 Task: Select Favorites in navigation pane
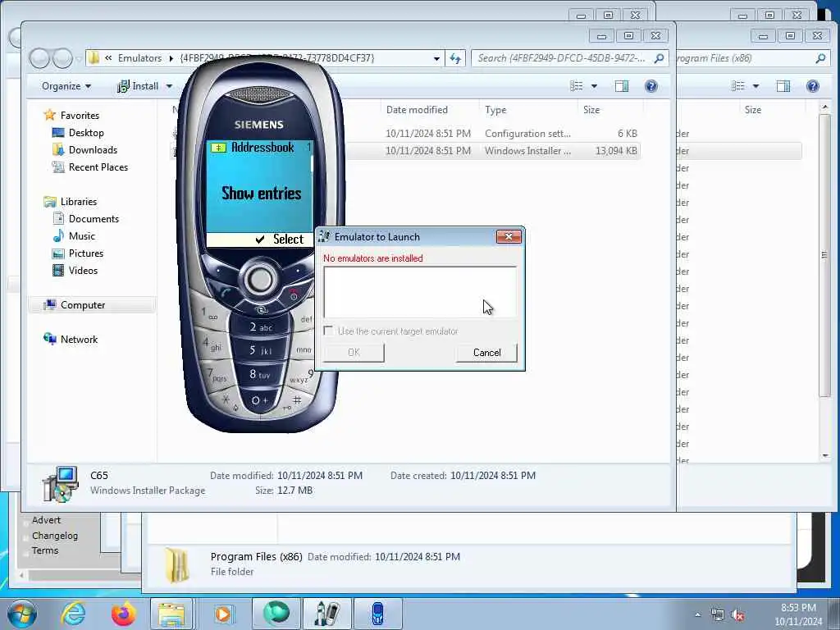tap(80, 115)
